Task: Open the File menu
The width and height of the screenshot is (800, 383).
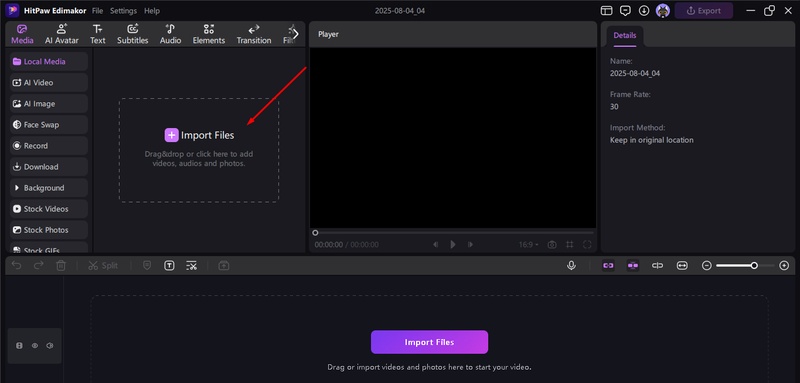Action: click(x=97, y=11)
